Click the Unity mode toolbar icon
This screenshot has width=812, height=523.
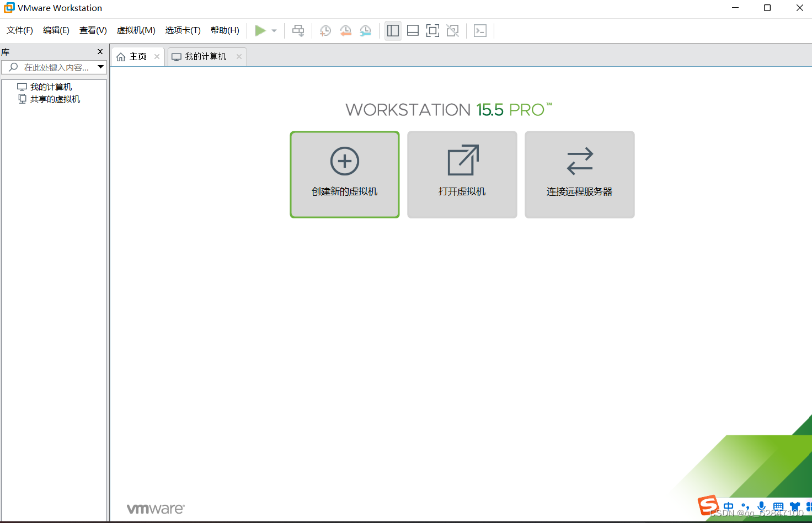453,31
